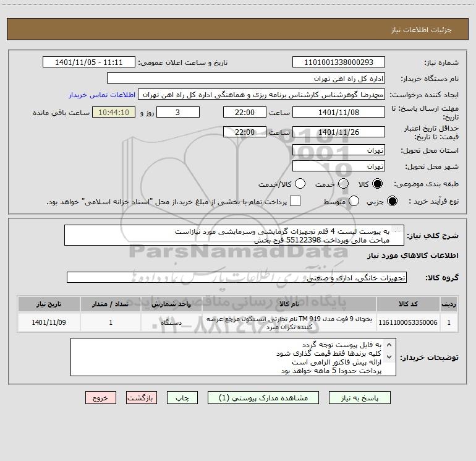Click response deadline date 1401/11/08
This screenshot has width=476, height=461.
coord(339,113)
